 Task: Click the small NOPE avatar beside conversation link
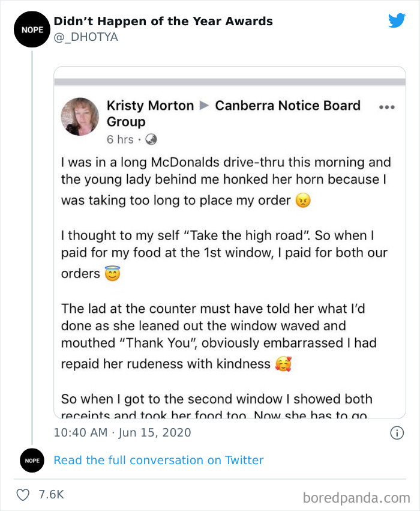tap(32, 461)
